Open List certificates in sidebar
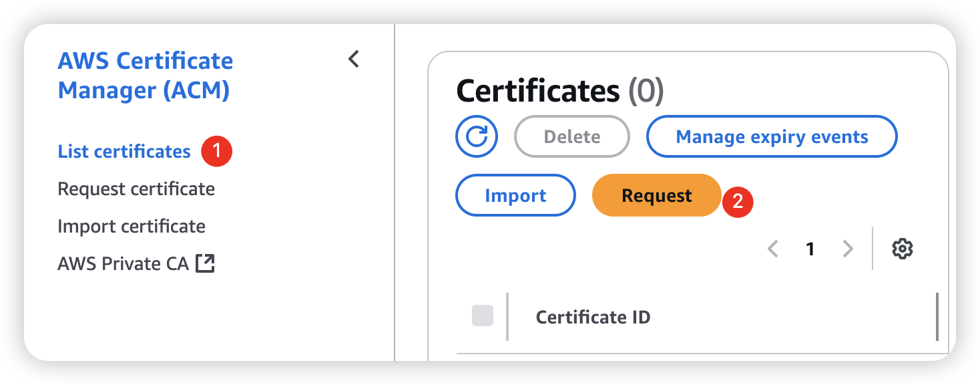Viewport: 980px width, 385px height. tap(124, 152)
